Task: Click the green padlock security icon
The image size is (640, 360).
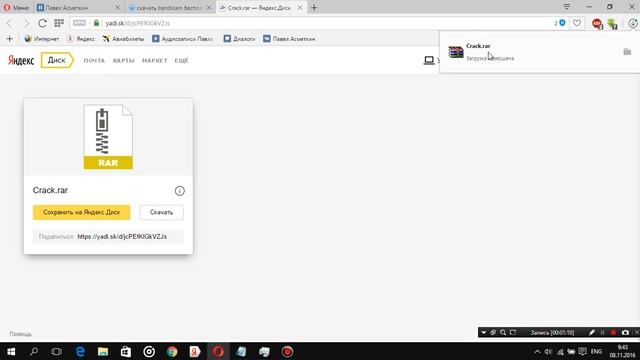Action: click(x=96, y=23)
